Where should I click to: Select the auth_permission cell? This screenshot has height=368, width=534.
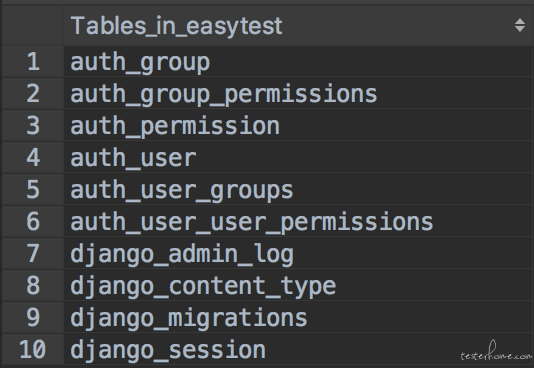click(297, 126)
